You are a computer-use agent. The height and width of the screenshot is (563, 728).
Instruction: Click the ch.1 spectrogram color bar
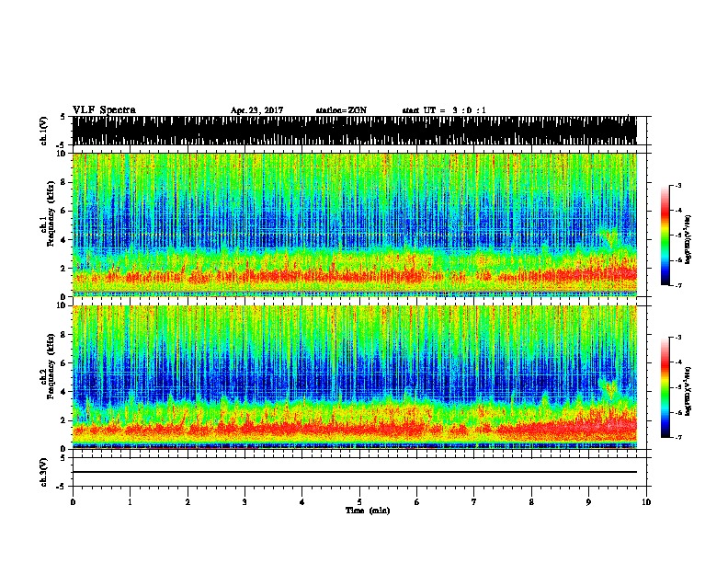point(665,236)
